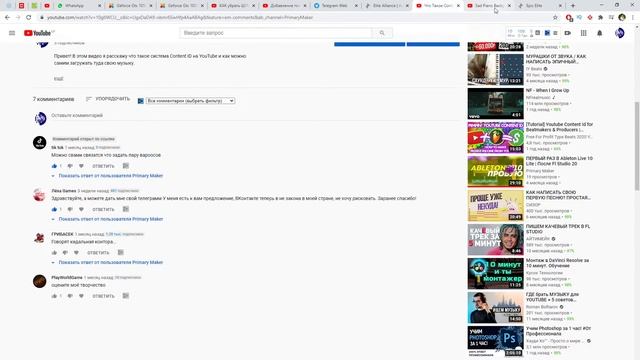Open the account avatar menu in YouTube header
This screenshot has height=360, width=640.
coord(620,33)
